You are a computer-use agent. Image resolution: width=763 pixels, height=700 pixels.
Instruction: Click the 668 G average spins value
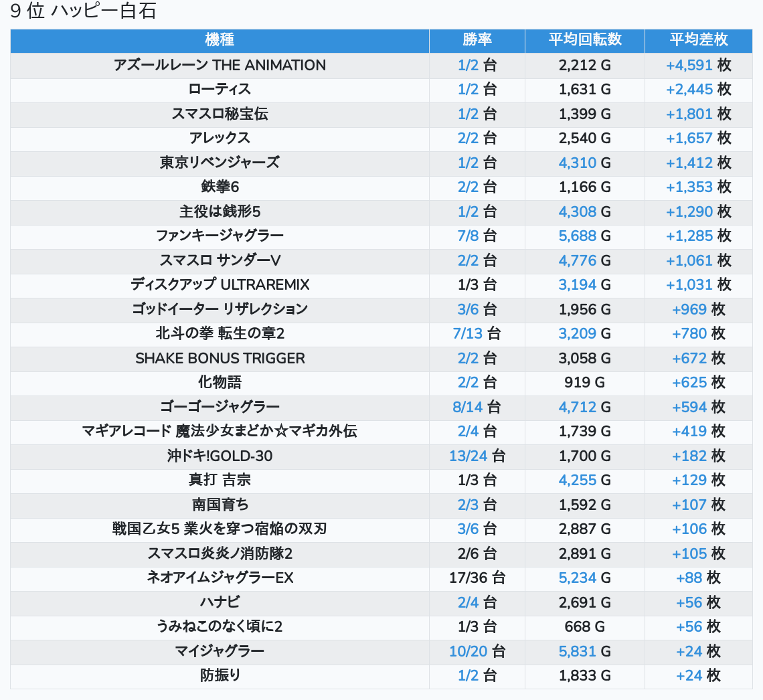tap(585, 626)
